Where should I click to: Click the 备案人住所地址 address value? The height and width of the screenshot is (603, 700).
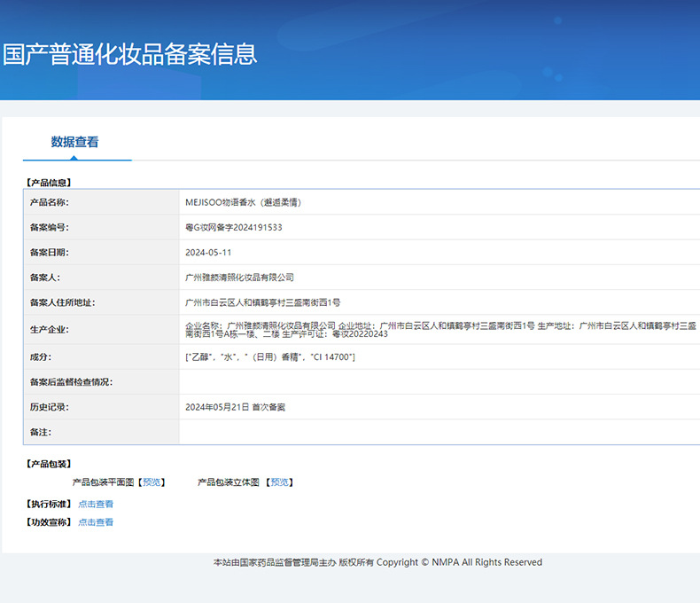pos(263,302)
